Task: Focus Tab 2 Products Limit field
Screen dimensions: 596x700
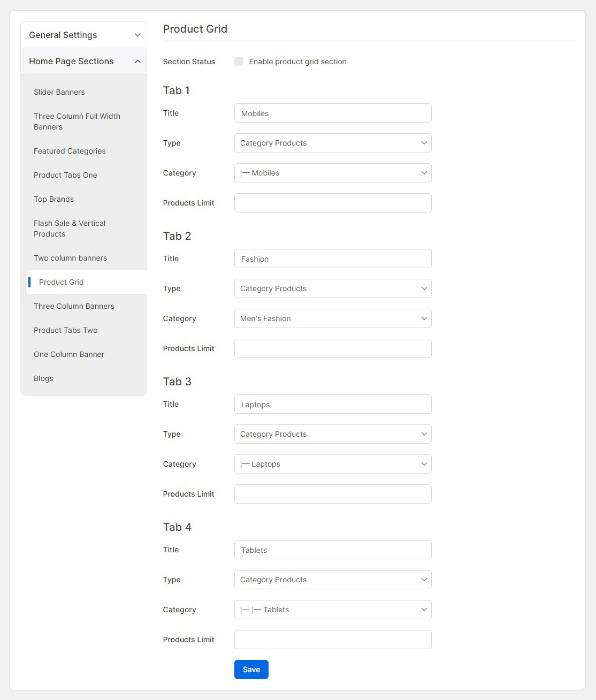Action: (x=332, y=348)
